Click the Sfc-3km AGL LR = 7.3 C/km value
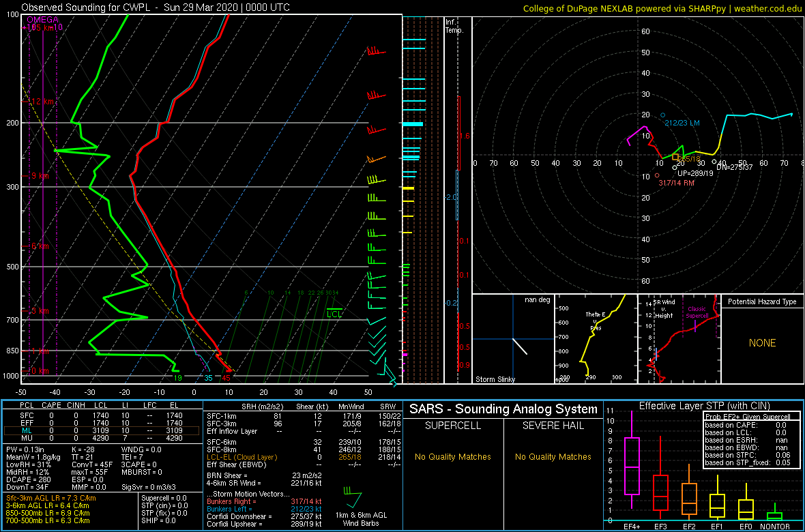Image resolution: width=805 pixels, height=532 pixels. [51, 498]
